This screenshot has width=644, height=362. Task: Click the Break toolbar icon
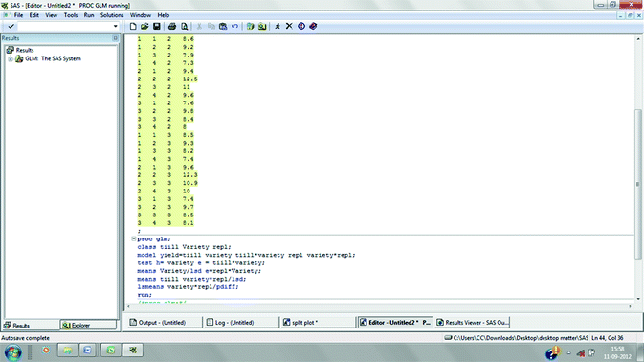(301, 26)
